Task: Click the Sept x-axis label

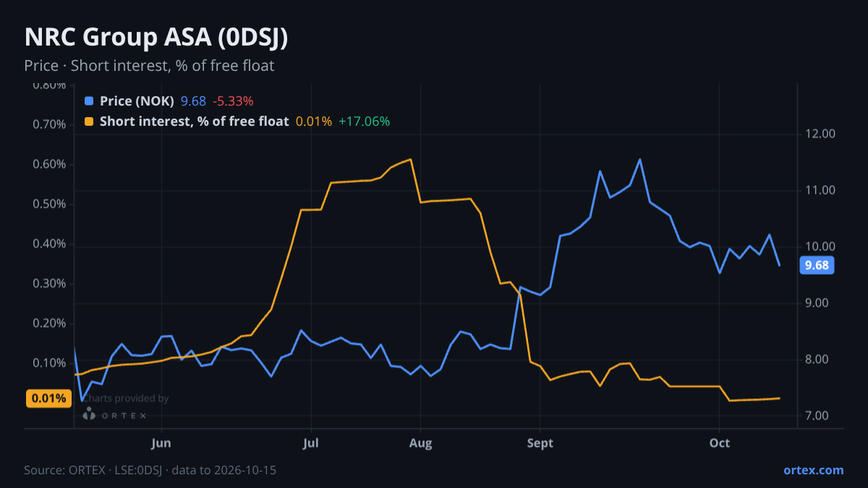Action: point(540,443)
